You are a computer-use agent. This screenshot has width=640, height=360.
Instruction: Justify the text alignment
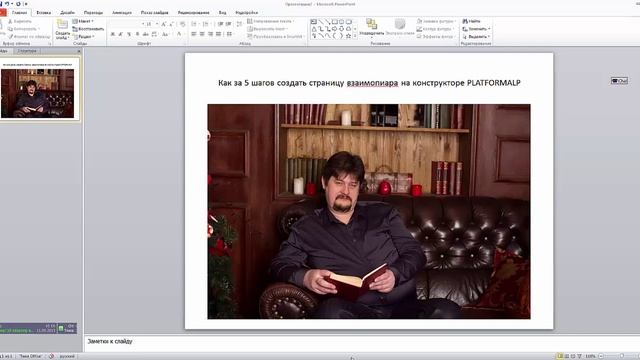point(219,34)
